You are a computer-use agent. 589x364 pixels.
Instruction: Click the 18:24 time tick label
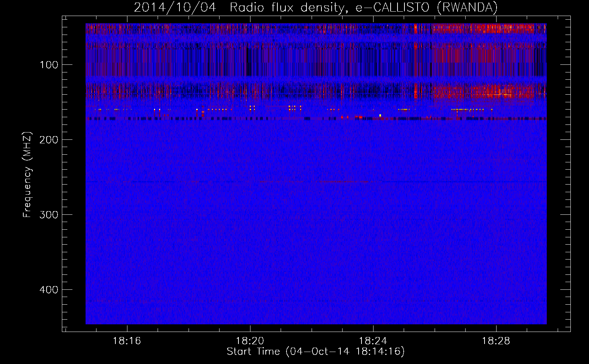pyautogui.click(x=373, y=341)
